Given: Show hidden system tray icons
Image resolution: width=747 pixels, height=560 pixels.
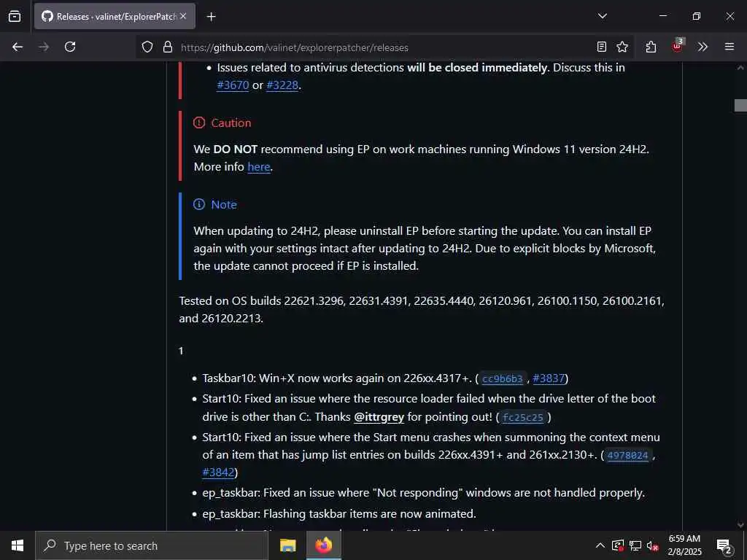Looking at the screenshot, I should (x=600, y=545).
